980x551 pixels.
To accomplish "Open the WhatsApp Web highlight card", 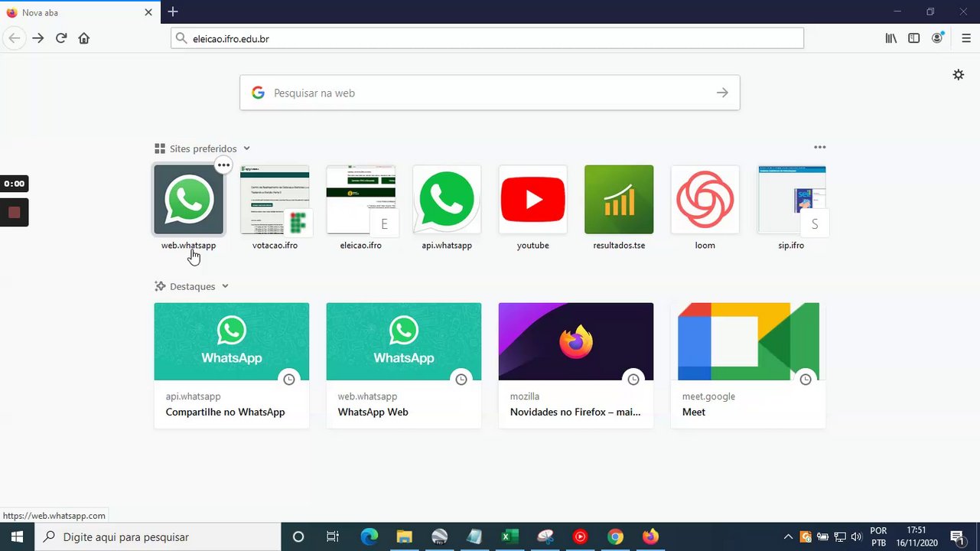I will pos(404,365).
